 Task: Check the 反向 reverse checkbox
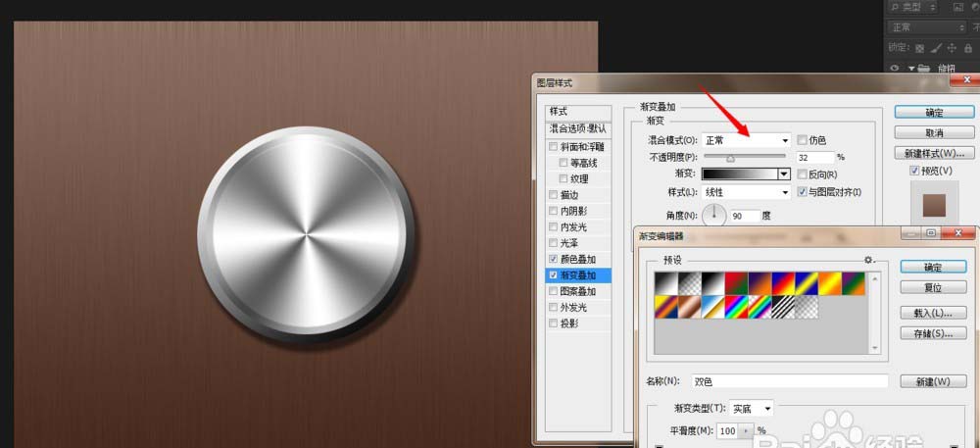804,174
